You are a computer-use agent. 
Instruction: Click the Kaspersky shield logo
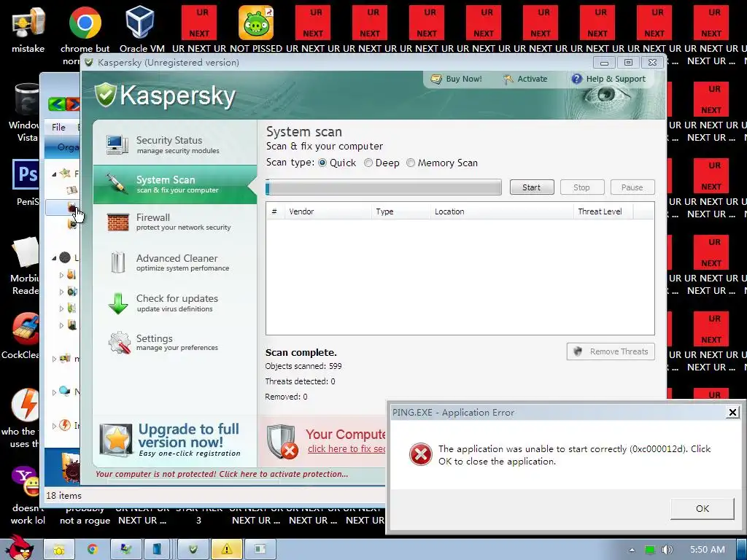[x=105, y=95]
